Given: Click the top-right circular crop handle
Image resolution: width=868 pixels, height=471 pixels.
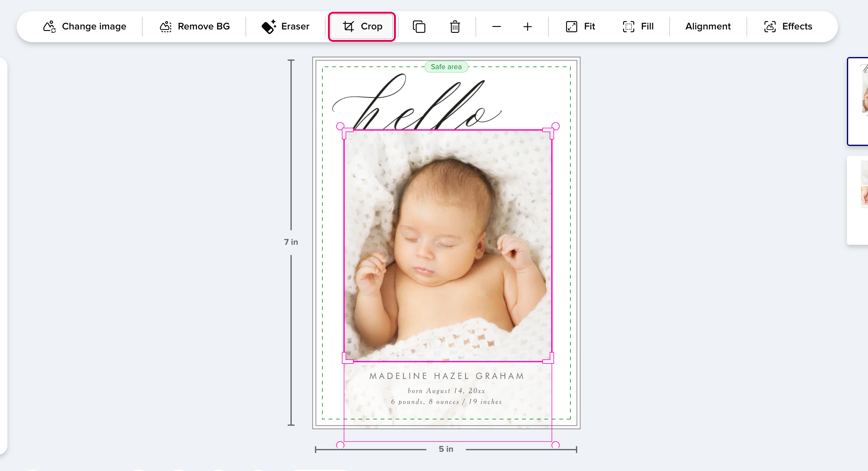Looking at the screenshot, I should (x=556, y=126).
